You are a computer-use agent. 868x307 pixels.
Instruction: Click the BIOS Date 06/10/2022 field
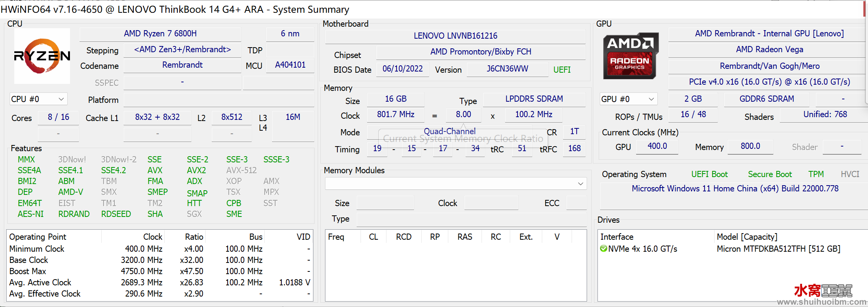pyautogui.click(x=402, y=69)
